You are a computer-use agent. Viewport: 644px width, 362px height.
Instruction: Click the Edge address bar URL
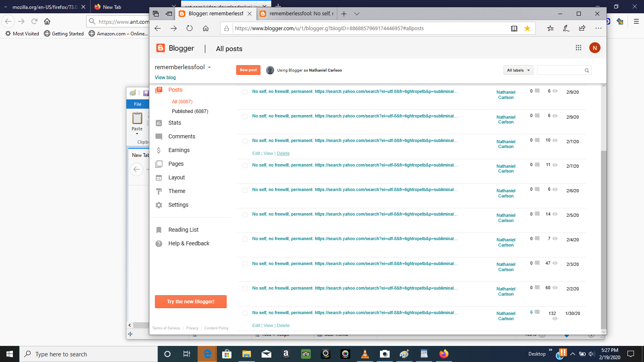click(x=329, y=28)
